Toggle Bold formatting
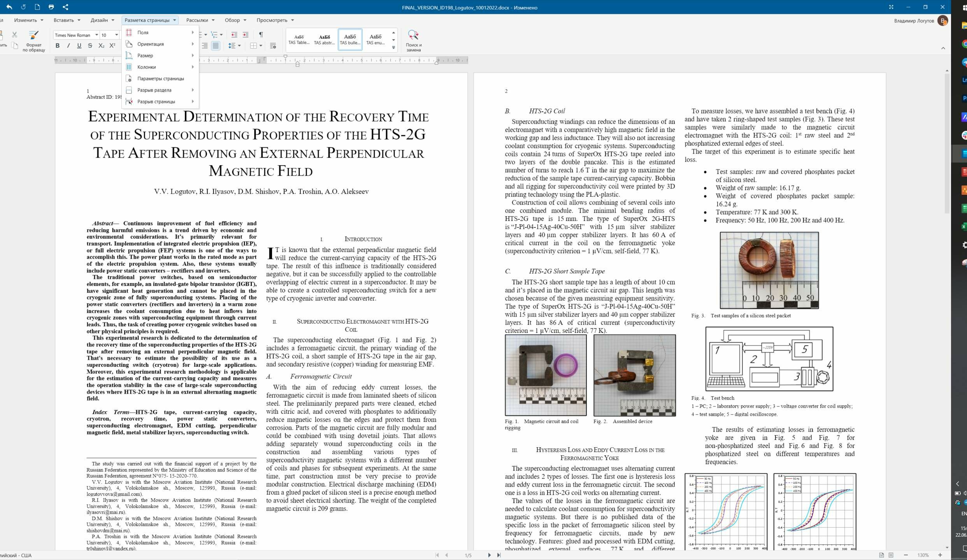Screen dimensions: 967x560 pos(58,45)
